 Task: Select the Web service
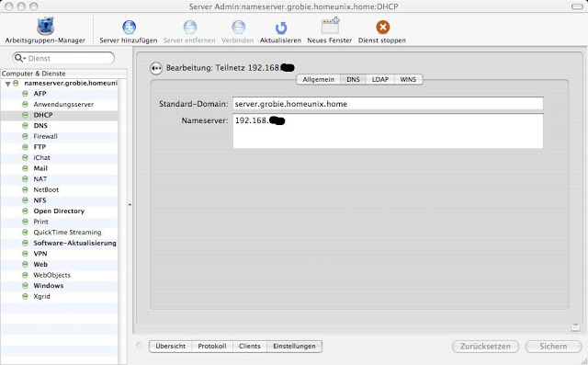tap(40, 265)
